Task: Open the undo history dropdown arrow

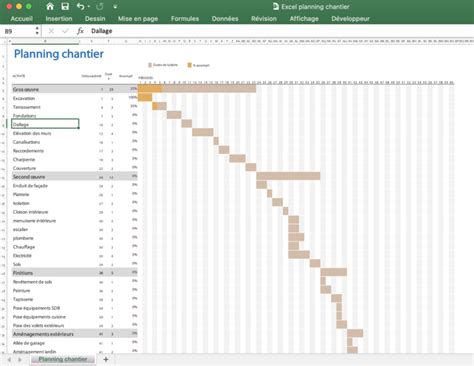Action: pyautogui.click(x=89, y=7)
